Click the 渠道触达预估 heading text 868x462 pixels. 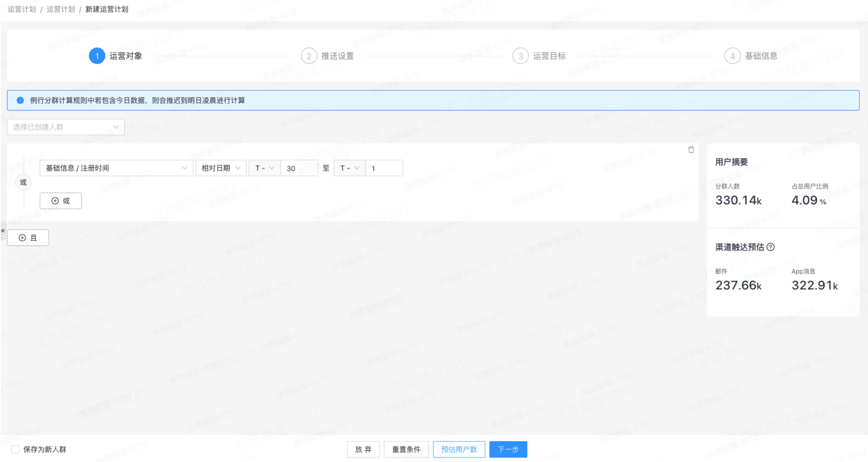[740, 247]
